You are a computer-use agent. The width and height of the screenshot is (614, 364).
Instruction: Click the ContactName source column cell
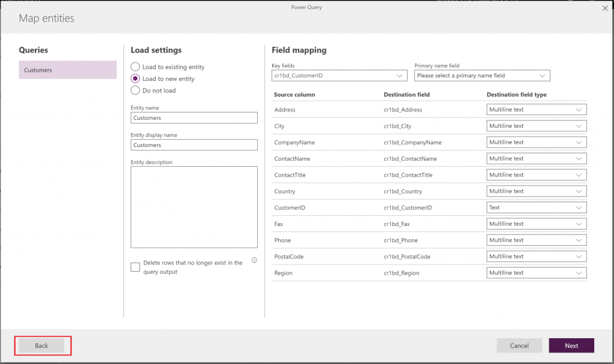pos(292,159)
